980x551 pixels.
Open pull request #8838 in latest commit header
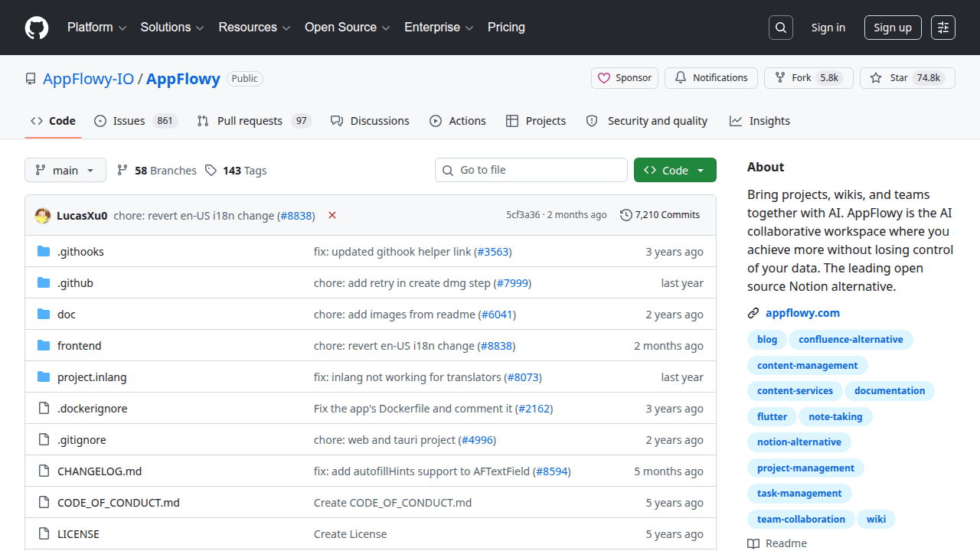click(x=296, y=216)
